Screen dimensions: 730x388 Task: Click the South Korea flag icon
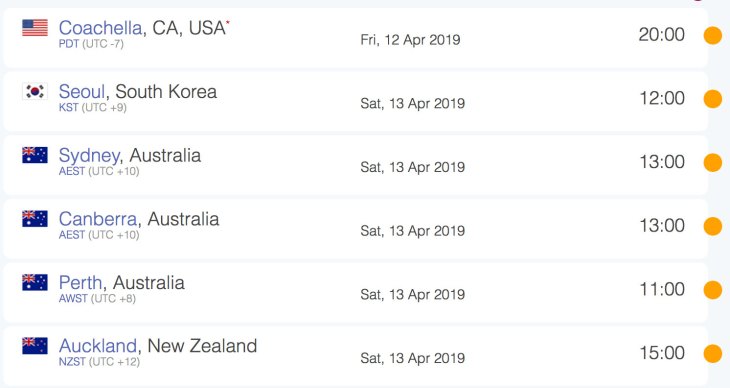tap(35, 91)
